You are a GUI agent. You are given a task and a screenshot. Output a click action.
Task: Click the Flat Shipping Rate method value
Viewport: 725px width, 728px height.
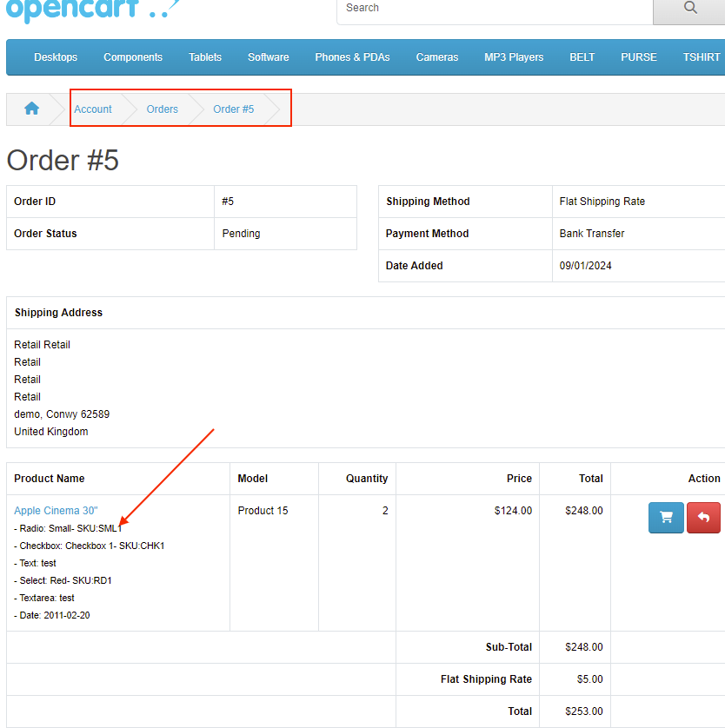[602, 202]
